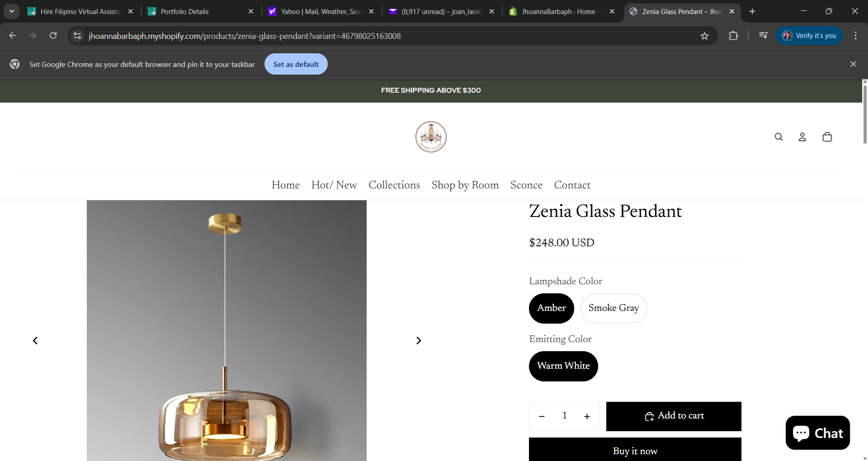Open the account login icon
Viewport: 868px width, 461px height.
pos(802,137)
